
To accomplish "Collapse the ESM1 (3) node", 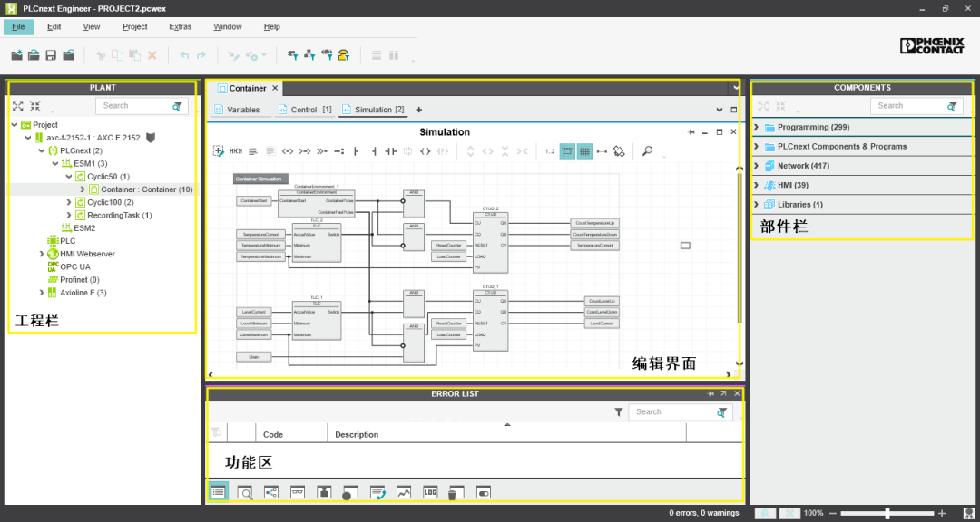I will [x=56, y=164].
